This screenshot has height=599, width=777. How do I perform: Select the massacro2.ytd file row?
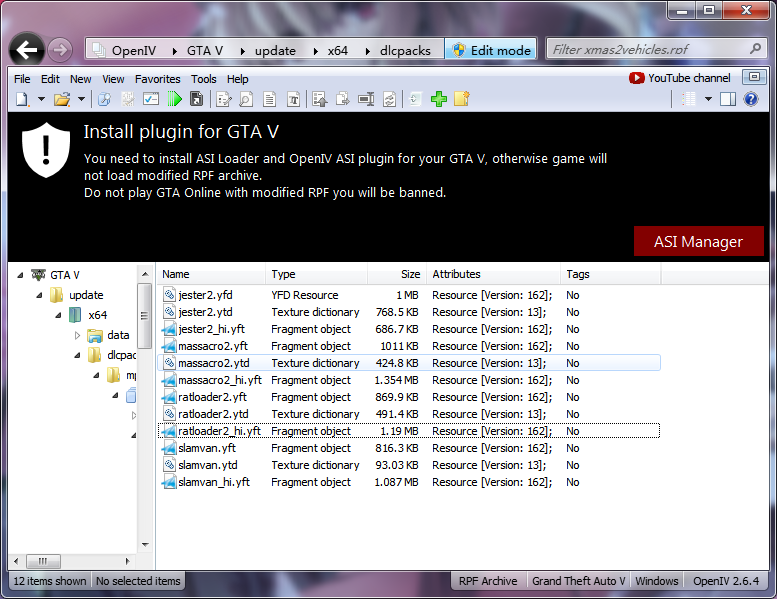tap(409, 363)
